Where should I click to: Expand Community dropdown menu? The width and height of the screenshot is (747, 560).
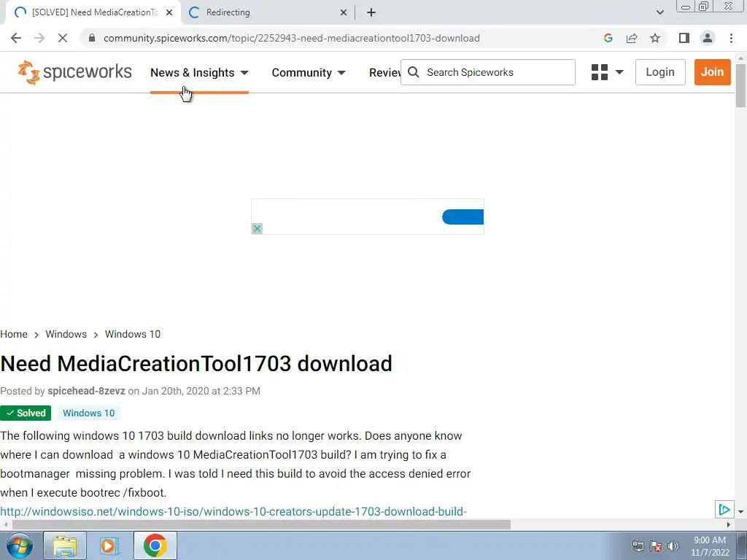[341, 73]
